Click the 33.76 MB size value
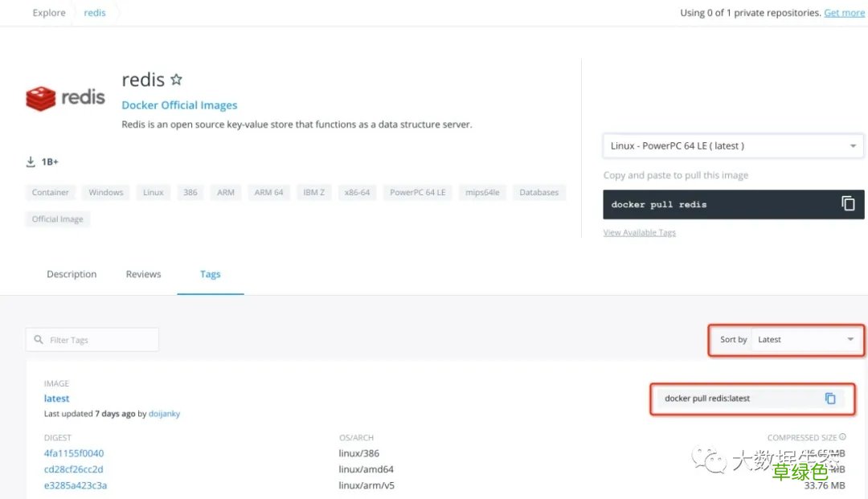 (825, 485)
